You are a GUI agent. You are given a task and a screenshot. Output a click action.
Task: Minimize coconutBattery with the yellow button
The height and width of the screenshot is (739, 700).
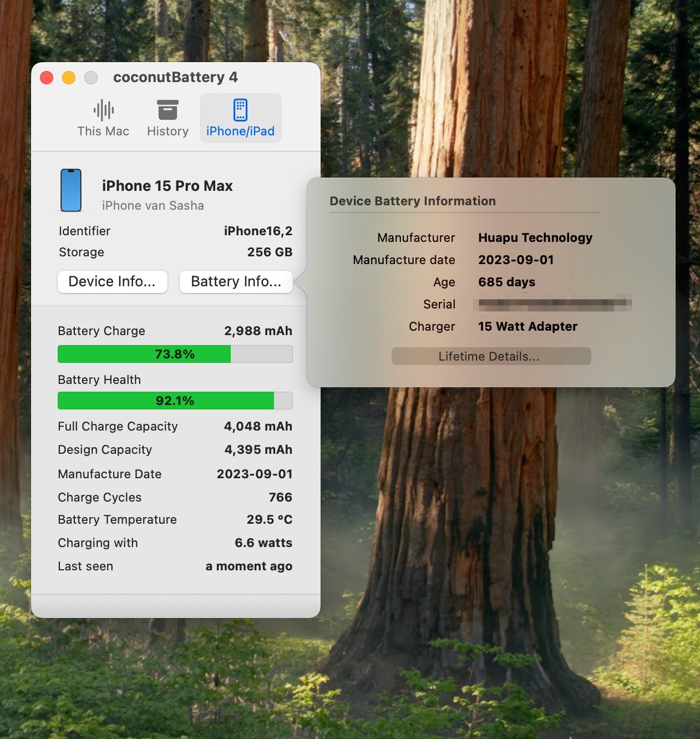(x=69, y=78)
